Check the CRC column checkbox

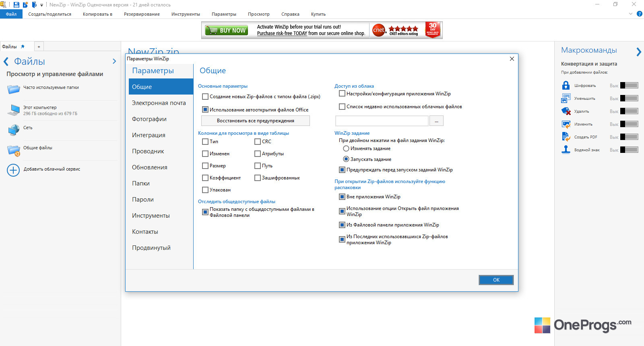pos(258,142)
